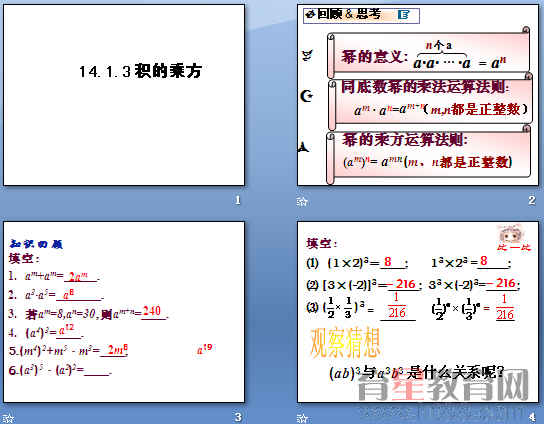Click slide number 1 label
Viewport: 544px width, 424px height.
238,200
